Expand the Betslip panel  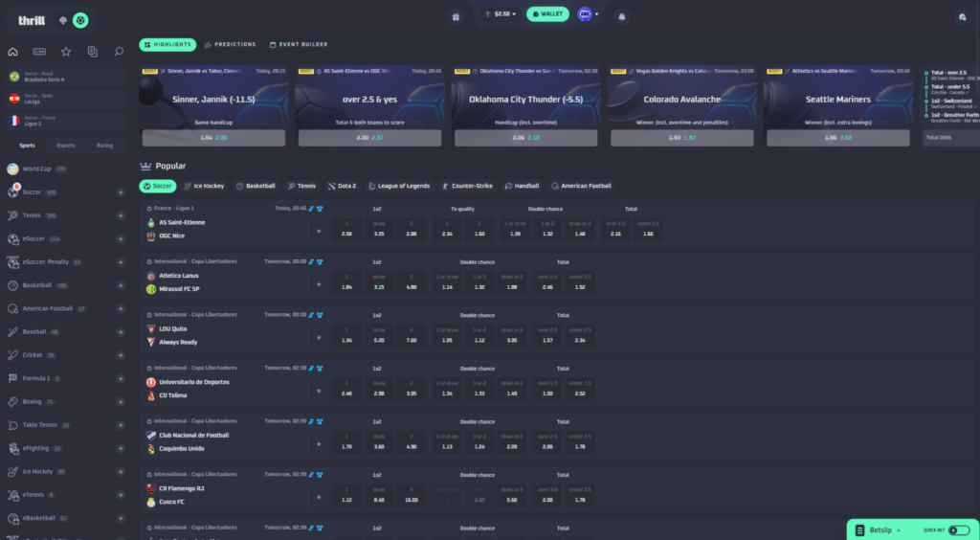click(x=878, y=530)
